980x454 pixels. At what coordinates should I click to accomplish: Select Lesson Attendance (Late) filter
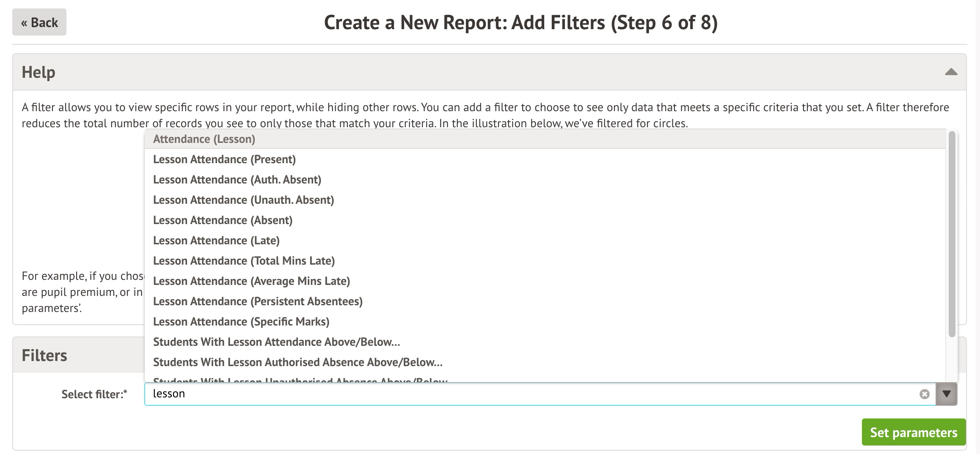coord(216,241)
